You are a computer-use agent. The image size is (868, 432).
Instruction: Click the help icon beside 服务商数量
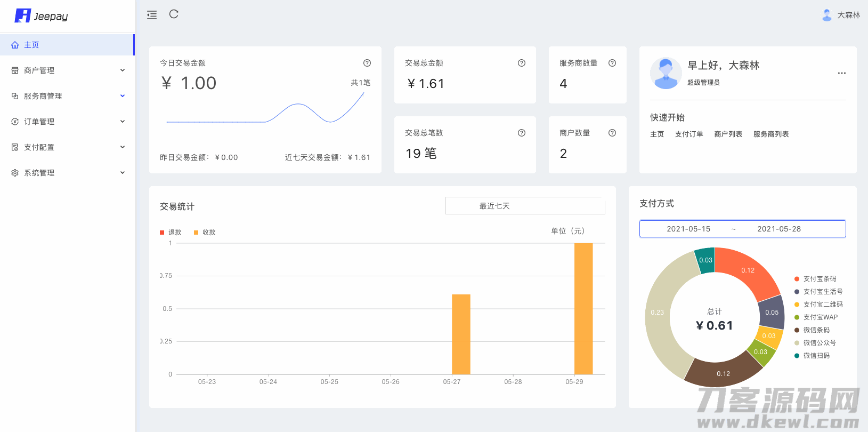(612, 63)
